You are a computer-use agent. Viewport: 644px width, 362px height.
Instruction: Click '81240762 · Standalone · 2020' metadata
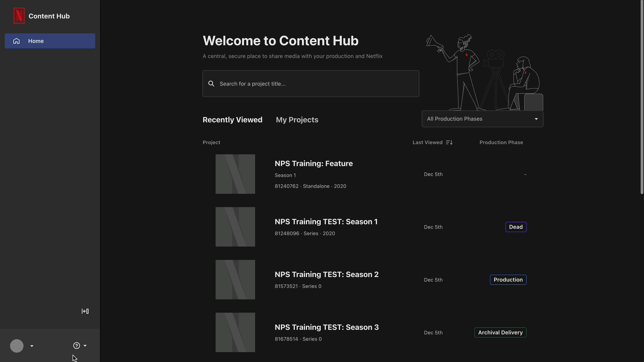point(310,186)
